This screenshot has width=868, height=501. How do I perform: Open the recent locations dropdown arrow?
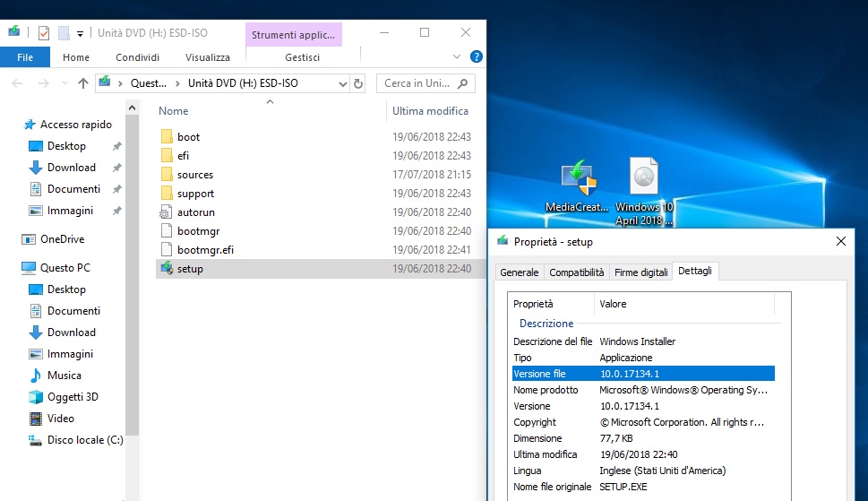point(64,83)
